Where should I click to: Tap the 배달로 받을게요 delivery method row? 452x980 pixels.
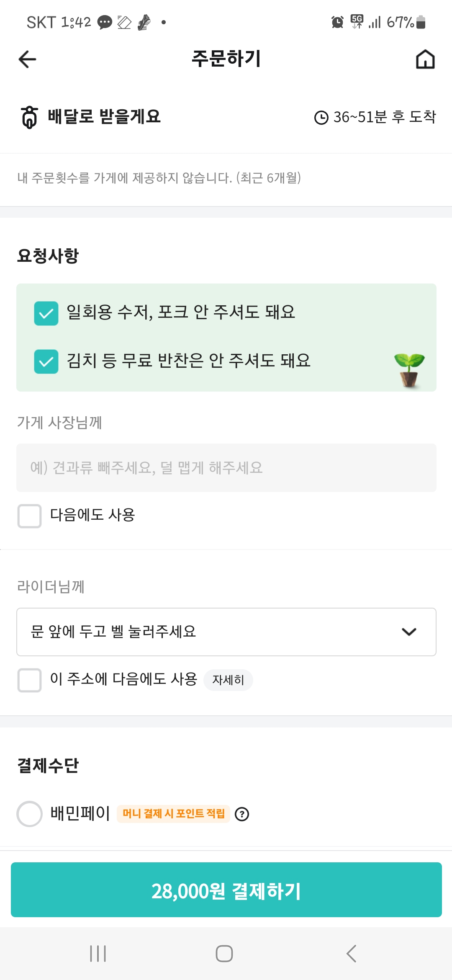pyautogui.click(x=104, y=117)
